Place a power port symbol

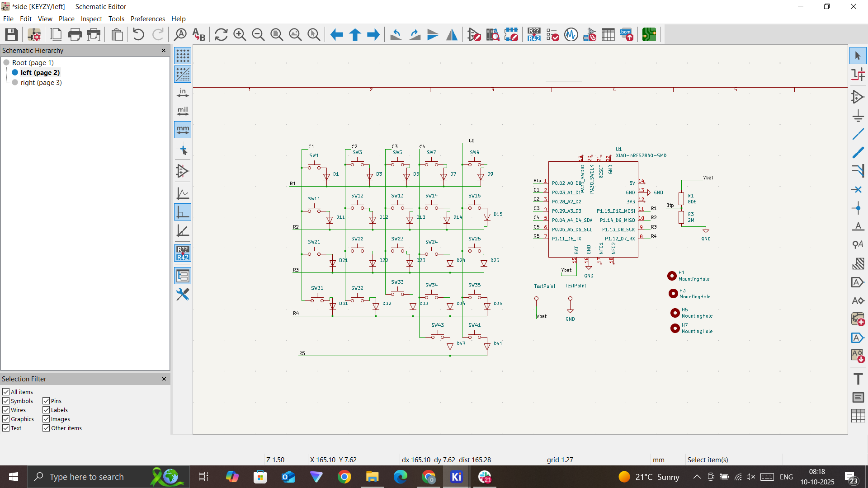click(858, 115)
